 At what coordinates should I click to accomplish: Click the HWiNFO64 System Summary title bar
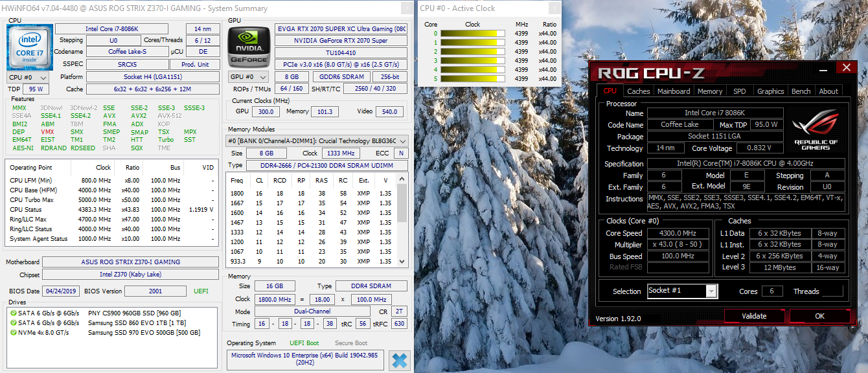click(x=207, y=8)
